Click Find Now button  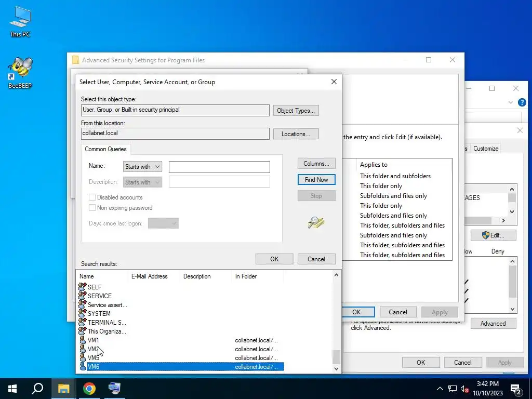316,179
